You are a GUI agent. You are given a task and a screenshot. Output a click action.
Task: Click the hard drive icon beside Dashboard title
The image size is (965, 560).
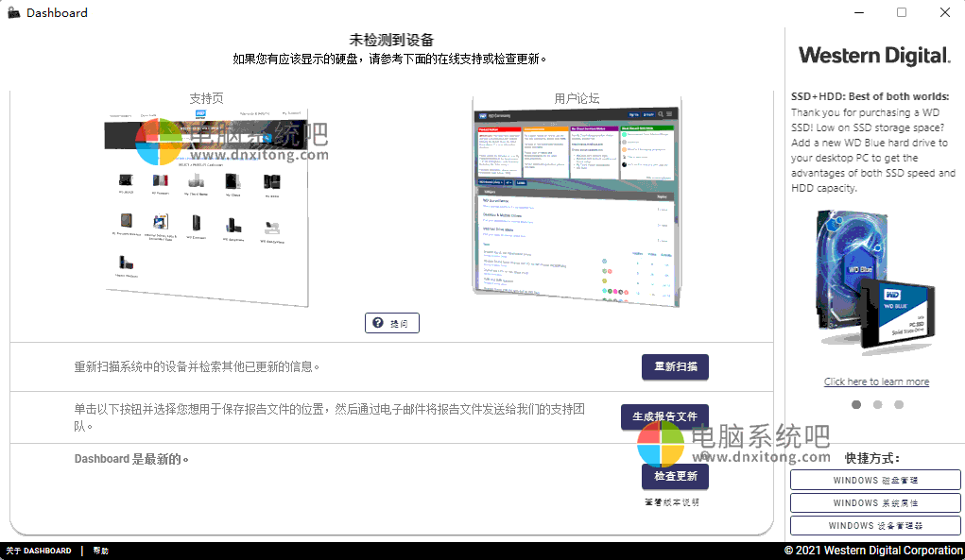pos(13,12)
